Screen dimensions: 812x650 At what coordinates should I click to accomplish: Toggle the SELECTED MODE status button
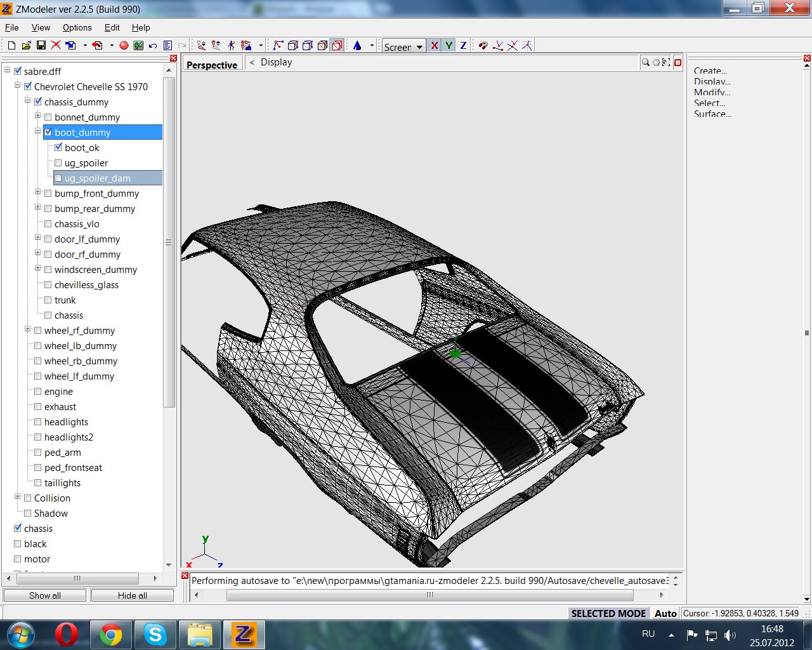pyautogui.click(x=608, y=613)
